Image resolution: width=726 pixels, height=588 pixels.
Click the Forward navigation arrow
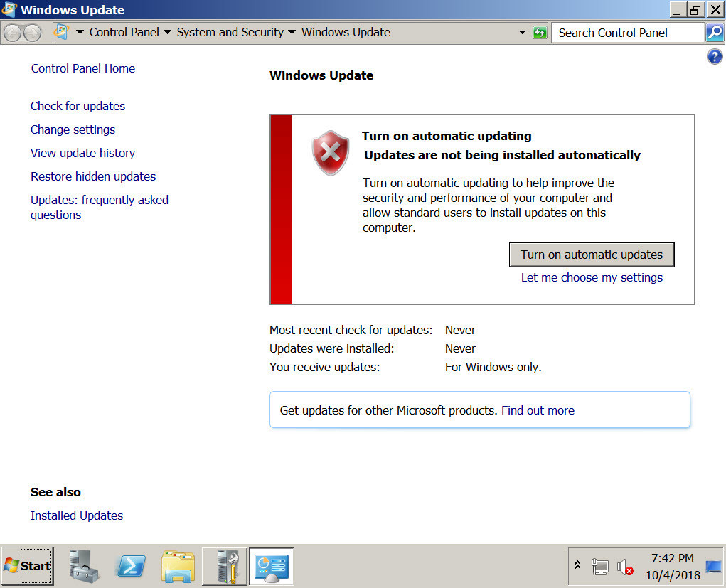point(32,33)
